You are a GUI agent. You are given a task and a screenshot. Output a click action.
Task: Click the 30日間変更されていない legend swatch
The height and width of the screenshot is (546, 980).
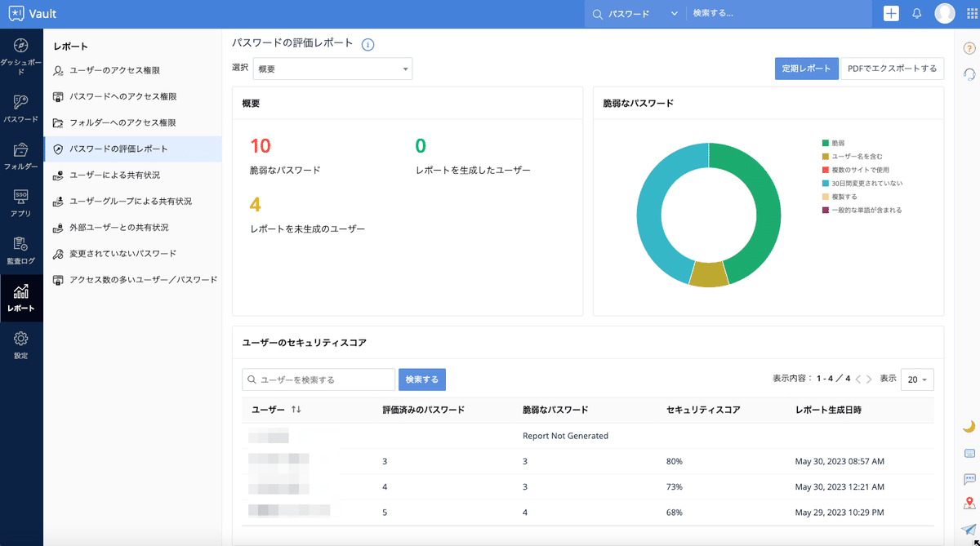(x=826, y=183)
